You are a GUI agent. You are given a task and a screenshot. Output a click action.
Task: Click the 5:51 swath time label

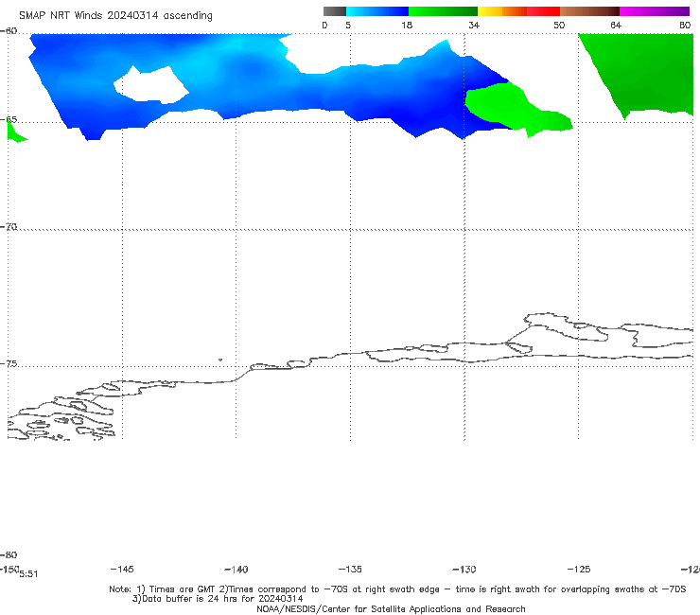coord(28,574)
